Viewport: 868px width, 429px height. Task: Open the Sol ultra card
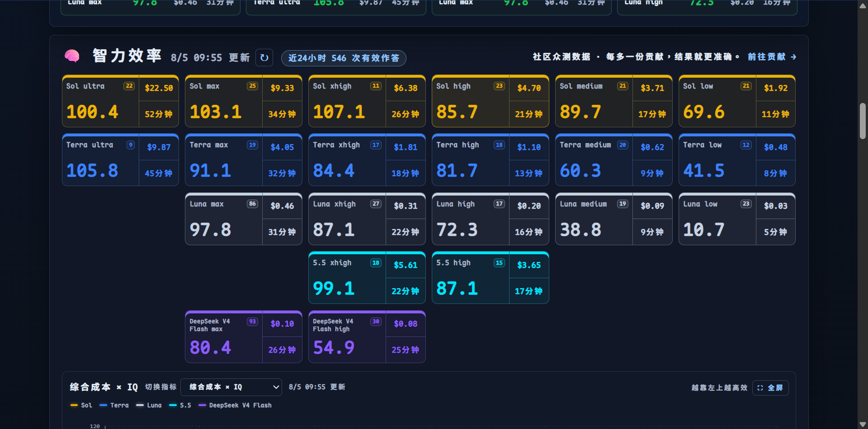[x=120, y=101]
